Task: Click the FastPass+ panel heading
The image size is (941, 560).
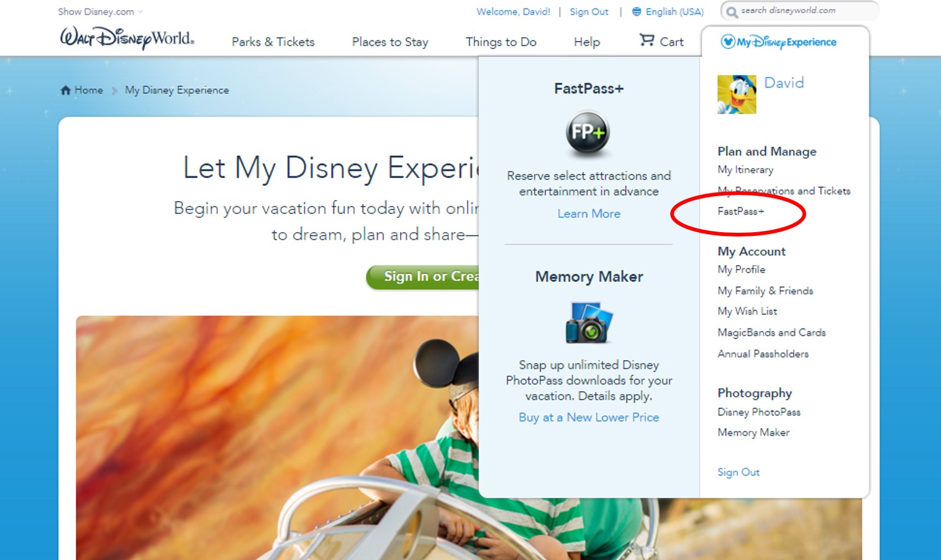Action: tap(589, 89)
